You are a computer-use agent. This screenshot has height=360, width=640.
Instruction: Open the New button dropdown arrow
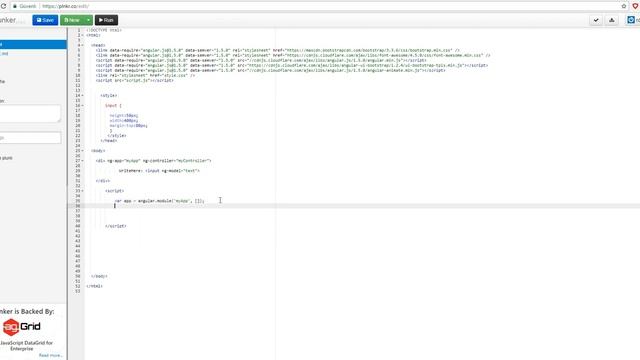[x=88, y=20]
